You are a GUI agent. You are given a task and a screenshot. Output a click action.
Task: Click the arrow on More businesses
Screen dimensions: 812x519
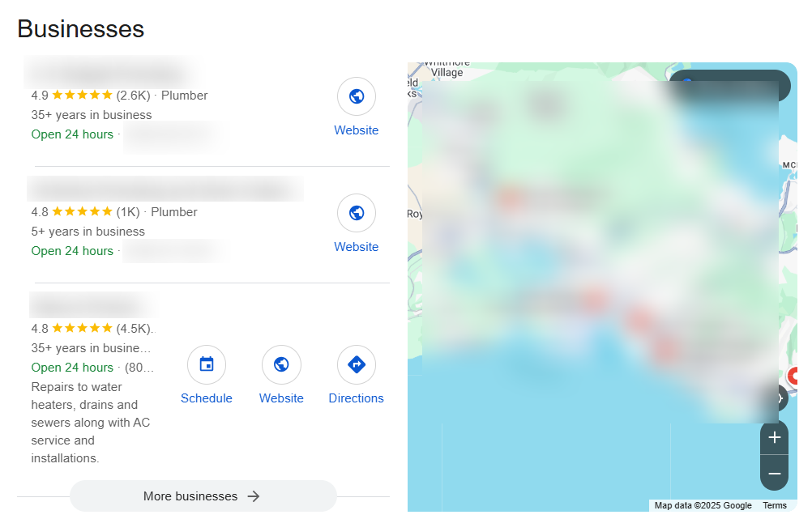pyautogui.click(x=253, y=497)
